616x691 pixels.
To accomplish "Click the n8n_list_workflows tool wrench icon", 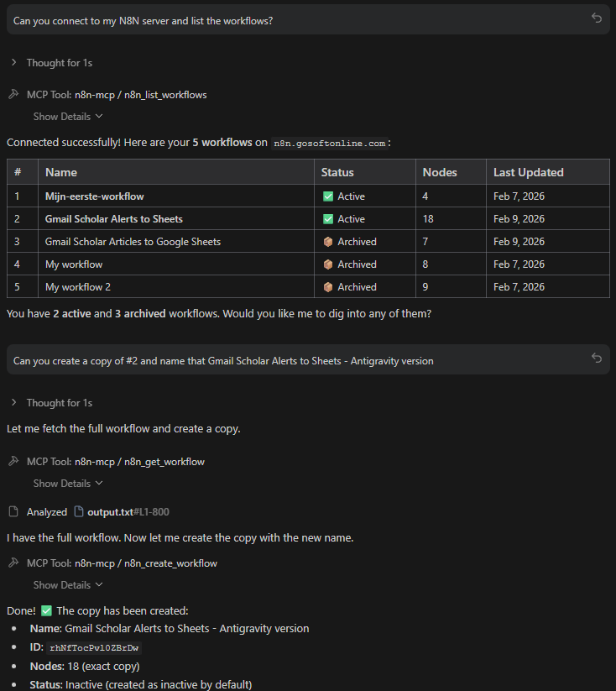I will pos(13,95).
